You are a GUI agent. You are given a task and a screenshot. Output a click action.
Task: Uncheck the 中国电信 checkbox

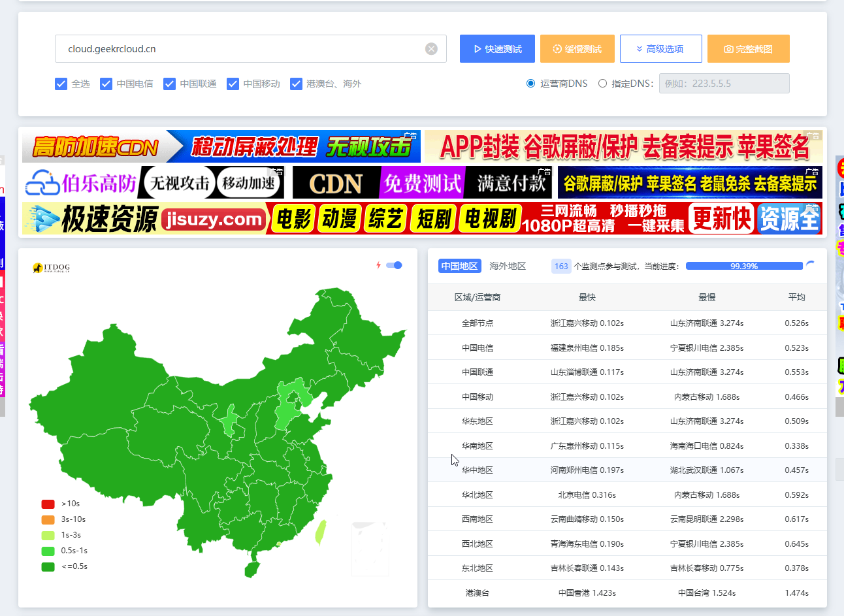pos(106,84)
